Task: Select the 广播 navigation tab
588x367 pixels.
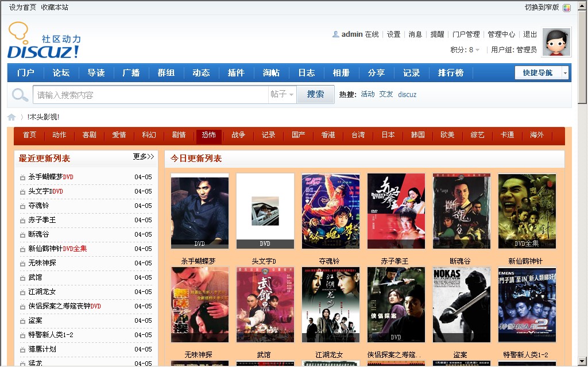Action: [131, 73]
